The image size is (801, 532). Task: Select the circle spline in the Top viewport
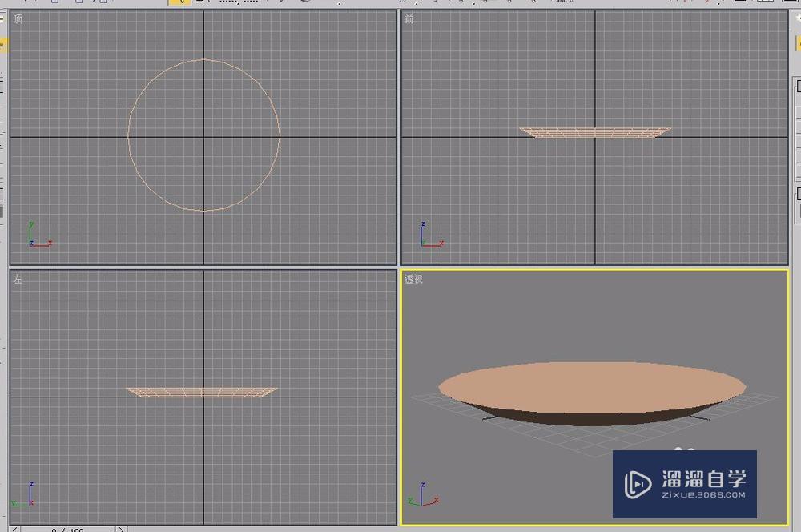[x=204, y=58]
